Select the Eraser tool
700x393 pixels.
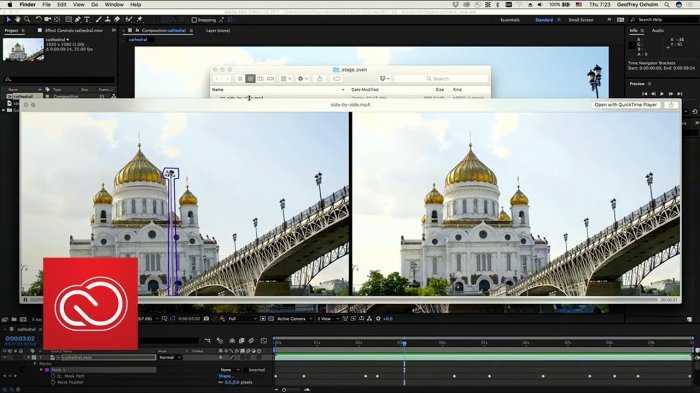[x=117, y=20]
